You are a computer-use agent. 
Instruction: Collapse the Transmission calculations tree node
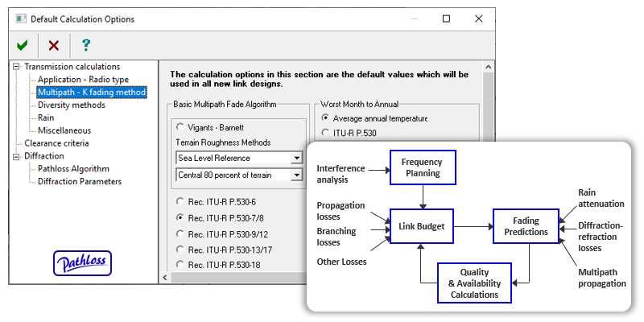(x=16, y=67)
